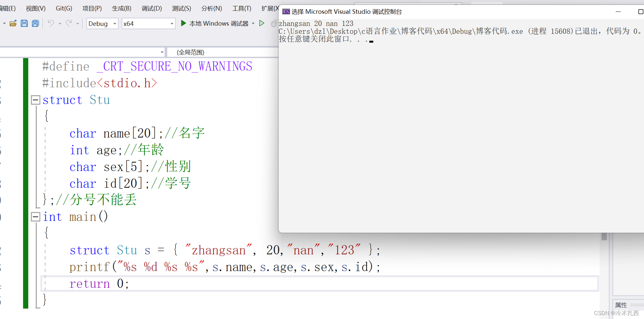The image size is (644, 319).
Task: Open the 分析(N) menu
Action: pos(212,9)
